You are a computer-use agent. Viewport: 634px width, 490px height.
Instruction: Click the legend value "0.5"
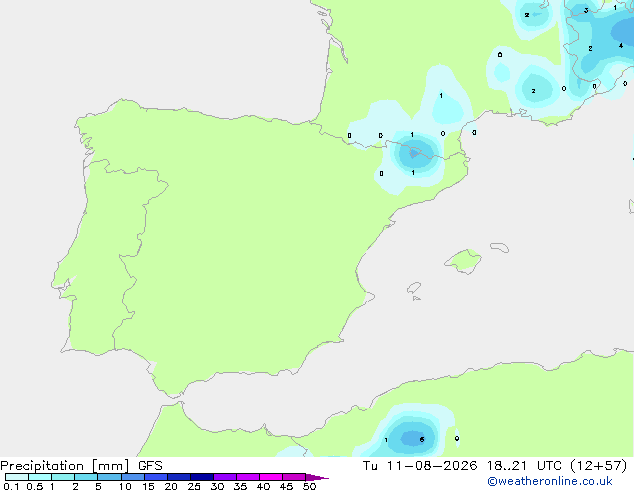pyautogui.click(x=35, y=486)
